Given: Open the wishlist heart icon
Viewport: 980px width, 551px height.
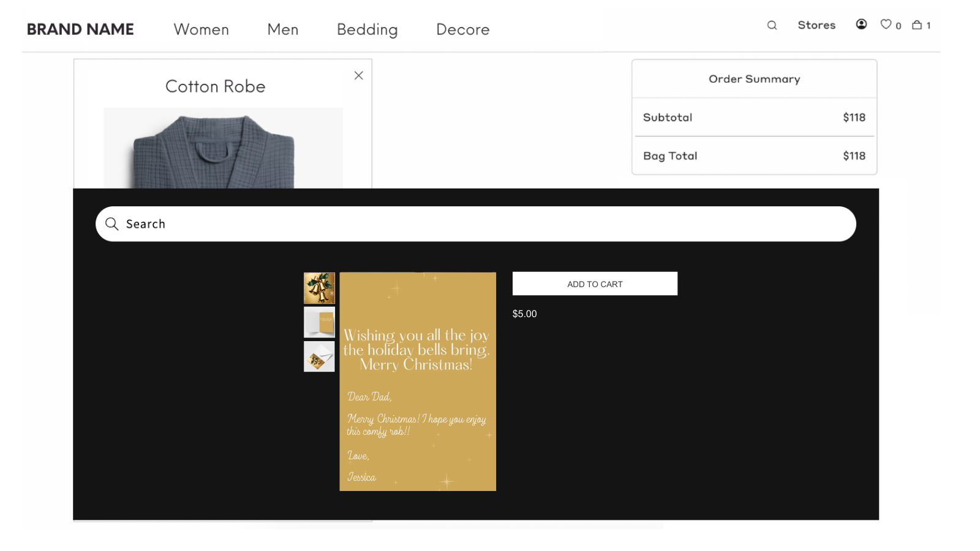Looking at the screenshot, I should coord(886,24).
